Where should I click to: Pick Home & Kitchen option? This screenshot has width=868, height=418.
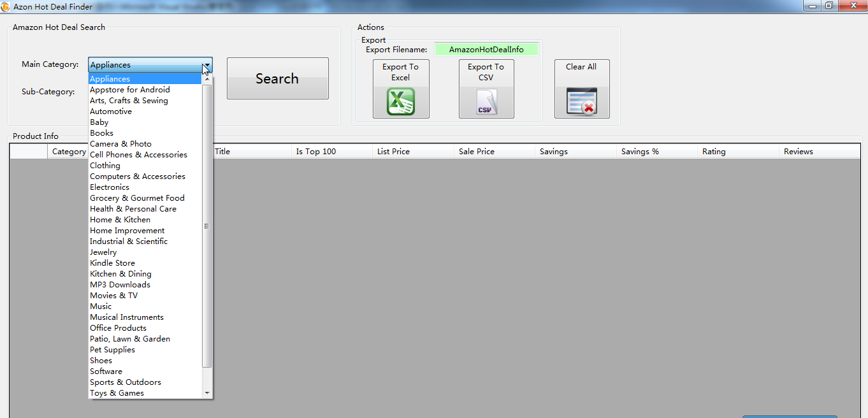(145, 220)
